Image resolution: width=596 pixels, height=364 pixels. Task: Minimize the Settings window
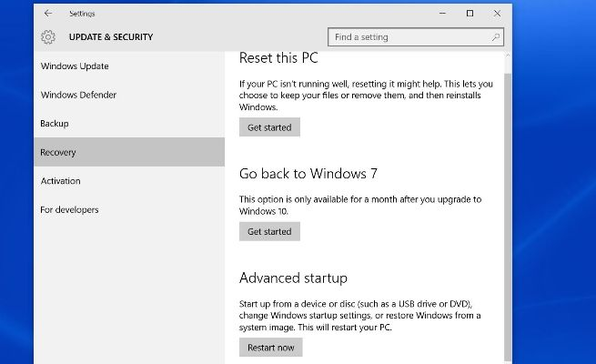(x=443, y=14)
